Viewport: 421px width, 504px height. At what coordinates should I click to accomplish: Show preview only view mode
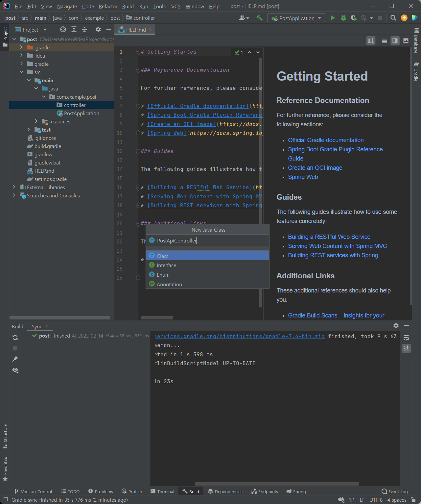point(406,41)
